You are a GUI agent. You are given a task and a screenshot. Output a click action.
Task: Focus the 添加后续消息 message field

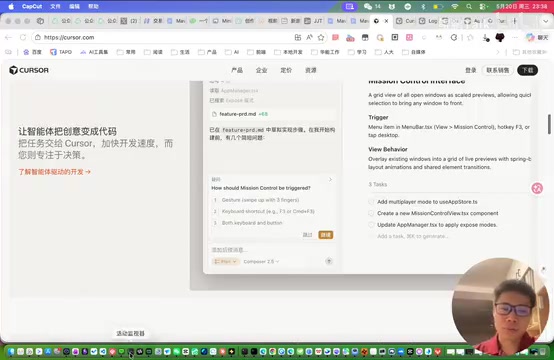(272, 250)
